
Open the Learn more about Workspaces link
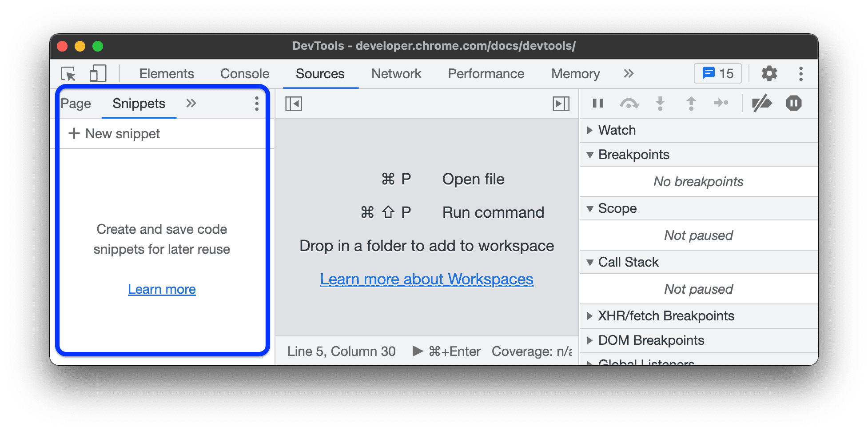click(x=426, y=279)
